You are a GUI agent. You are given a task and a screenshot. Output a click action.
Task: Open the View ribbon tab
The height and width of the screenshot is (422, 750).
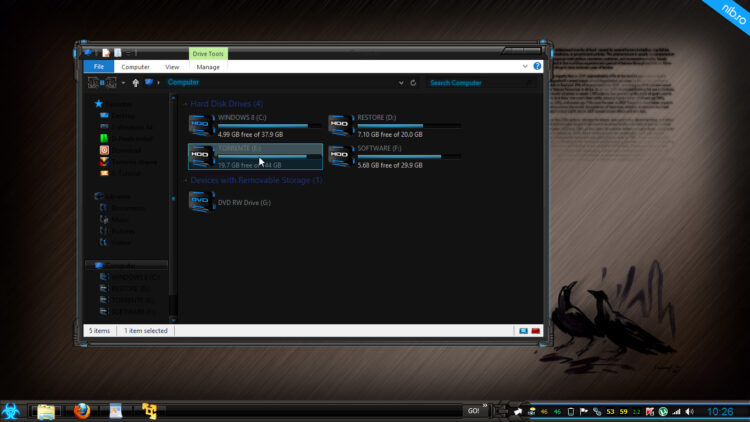coord(172,66)
